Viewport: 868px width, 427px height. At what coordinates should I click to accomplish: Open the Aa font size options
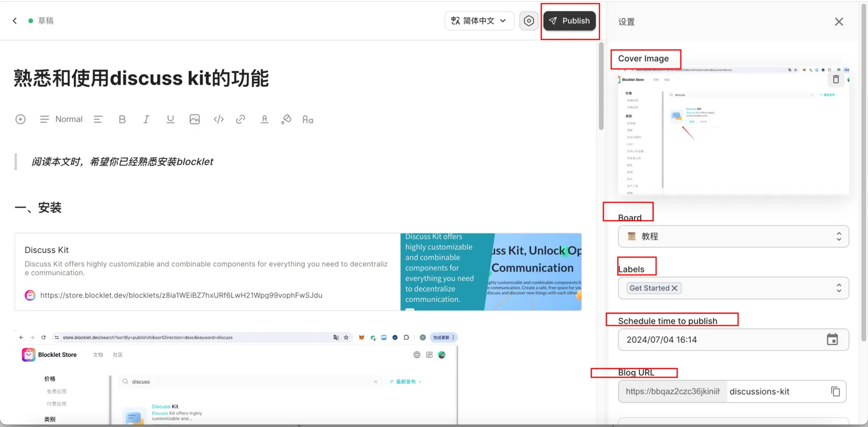point(308,119)
